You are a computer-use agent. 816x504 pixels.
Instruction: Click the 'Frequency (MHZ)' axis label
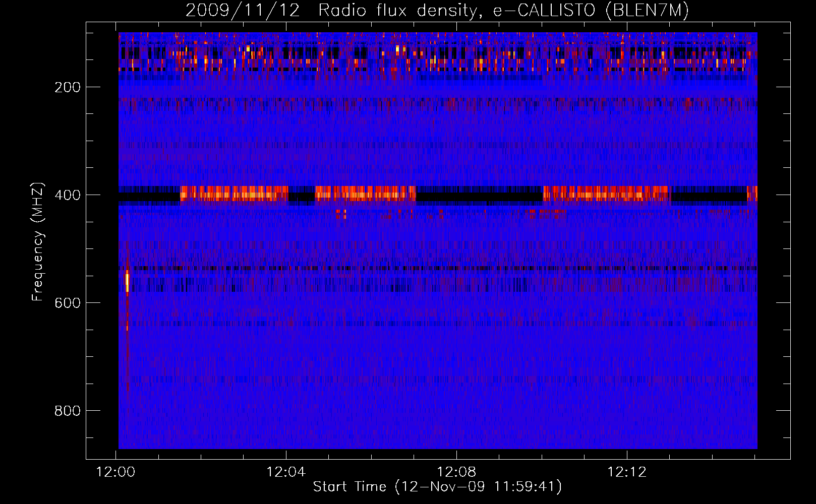[38, 241]
